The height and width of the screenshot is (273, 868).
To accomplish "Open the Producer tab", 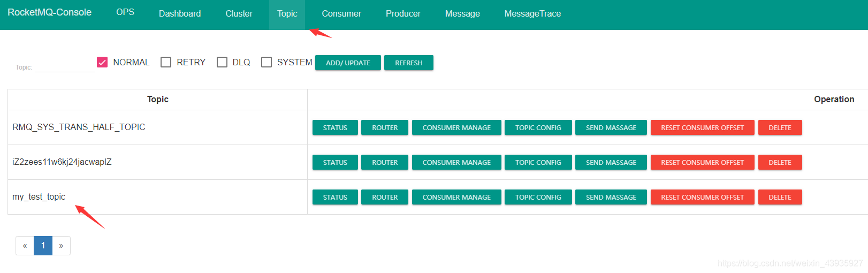I will point(403,14).
